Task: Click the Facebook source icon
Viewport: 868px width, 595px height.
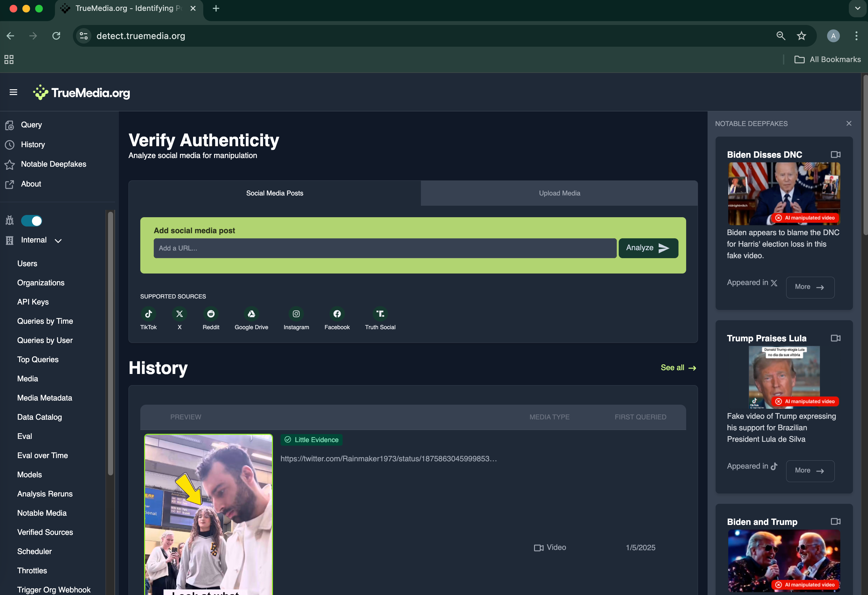Action: click(337, 314)
